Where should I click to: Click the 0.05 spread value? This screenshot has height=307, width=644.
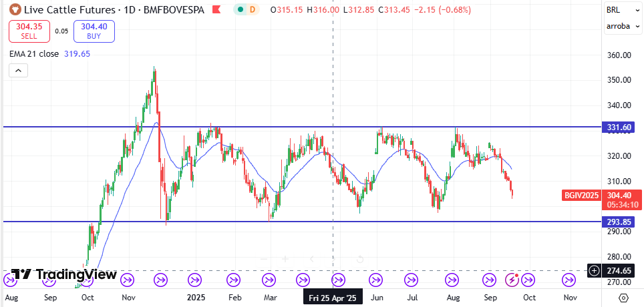(x=61, y=31)
